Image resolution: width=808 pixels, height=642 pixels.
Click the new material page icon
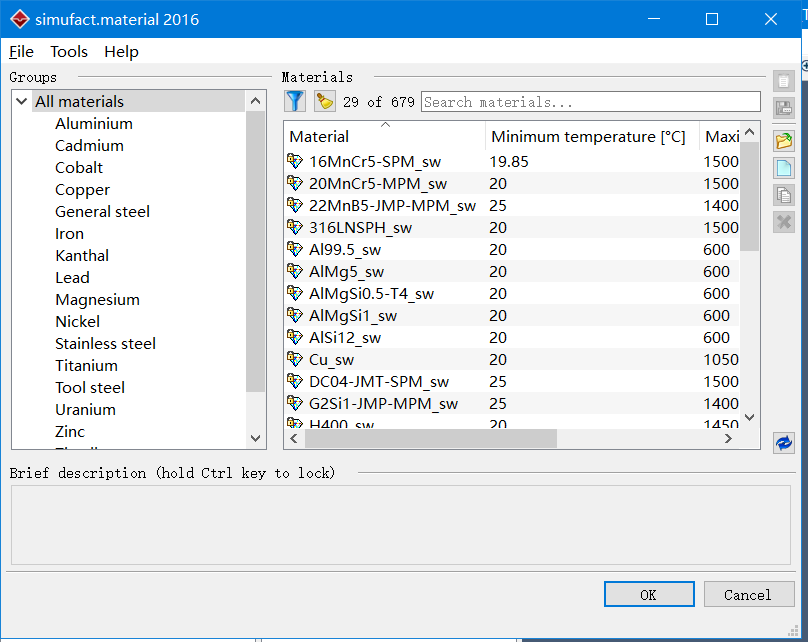pos(784,167)
